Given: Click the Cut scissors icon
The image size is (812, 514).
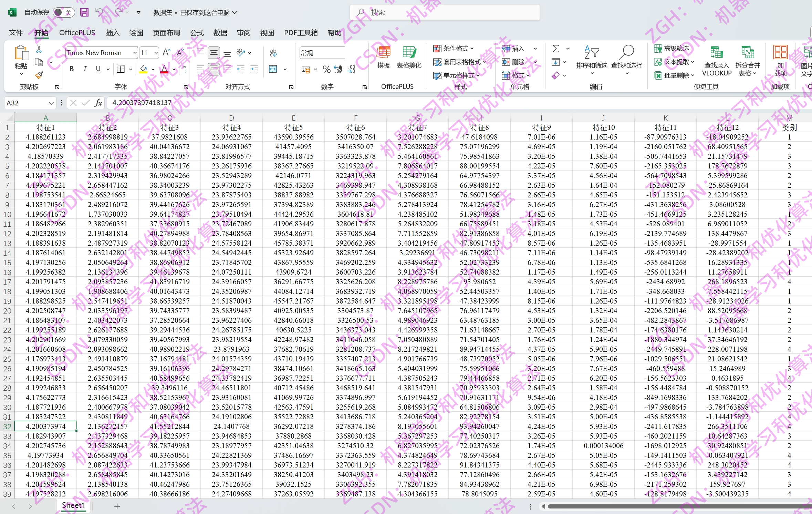Looking at the screenshot, I should 39,49.
